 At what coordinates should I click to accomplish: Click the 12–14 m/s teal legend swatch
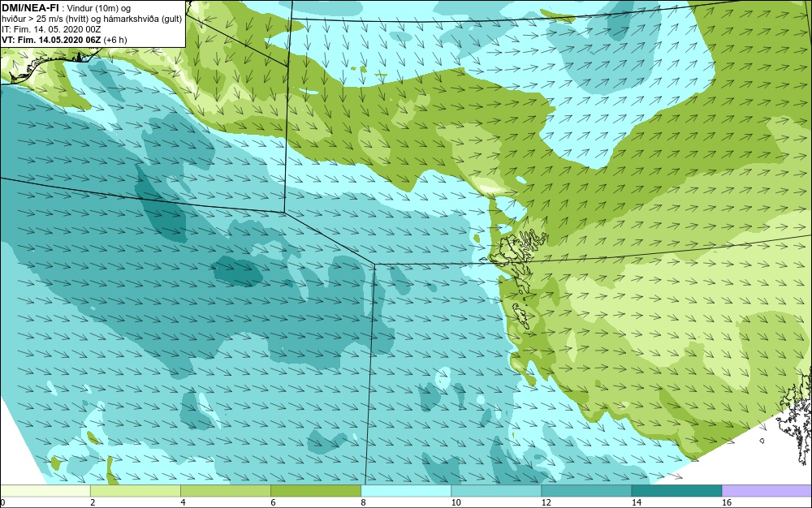586,490
